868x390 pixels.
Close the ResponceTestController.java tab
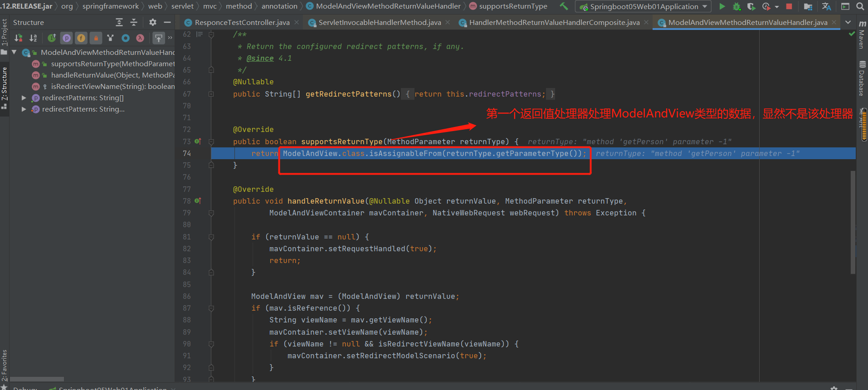click(x=297, y=22)
